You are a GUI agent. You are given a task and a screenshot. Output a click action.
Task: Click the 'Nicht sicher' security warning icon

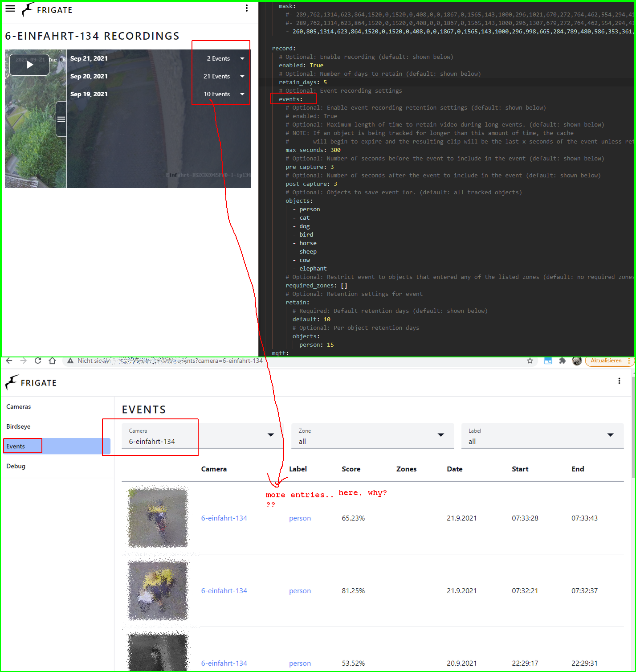click(70, 361)
